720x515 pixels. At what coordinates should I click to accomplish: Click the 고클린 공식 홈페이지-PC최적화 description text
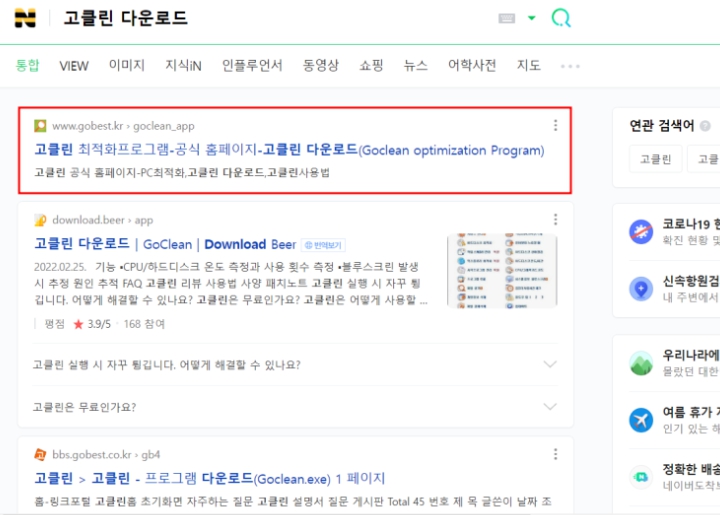(x=182, y=173)
